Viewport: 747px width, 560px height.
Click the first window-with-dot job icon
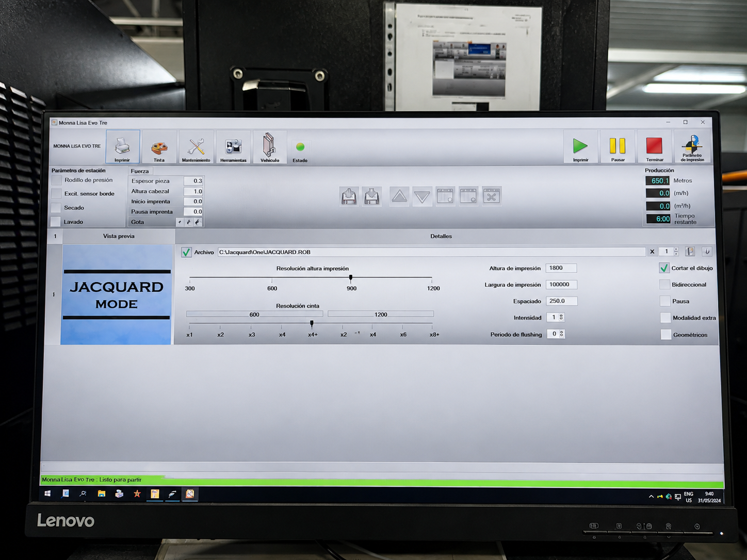point(445,196)
